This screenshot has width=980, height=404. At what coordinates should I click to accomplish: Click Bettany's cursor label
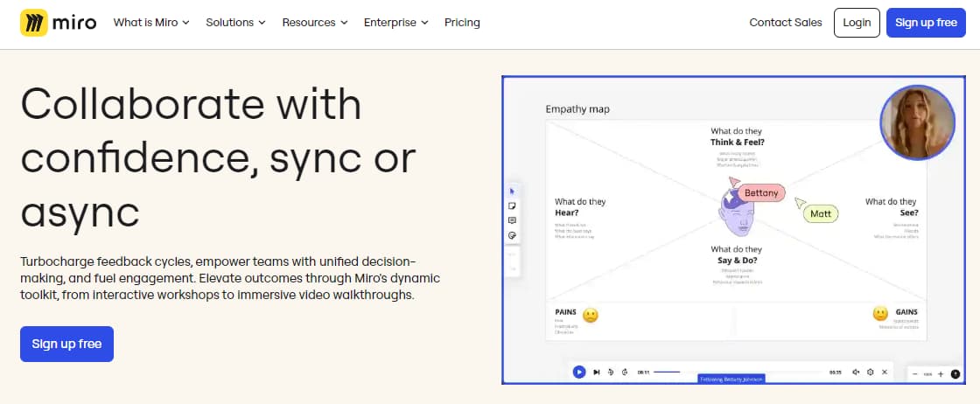(x=761, y=193)
